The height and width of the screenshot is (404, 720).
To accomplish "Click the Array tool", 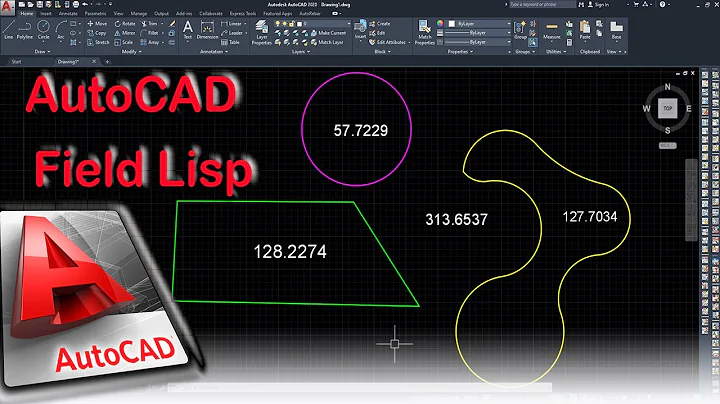I will pyautogui.click(x=150, y=42).
